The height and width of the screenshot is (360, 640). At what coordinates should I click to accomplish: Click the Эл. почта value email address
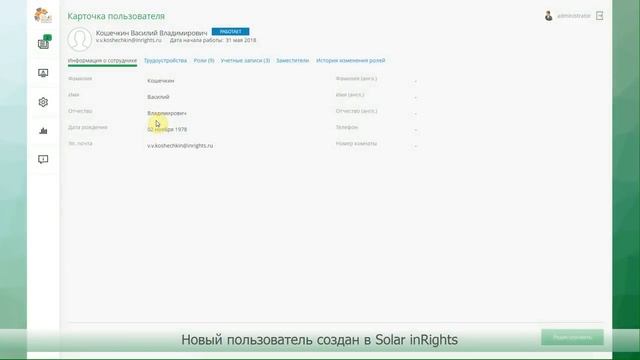180,146
